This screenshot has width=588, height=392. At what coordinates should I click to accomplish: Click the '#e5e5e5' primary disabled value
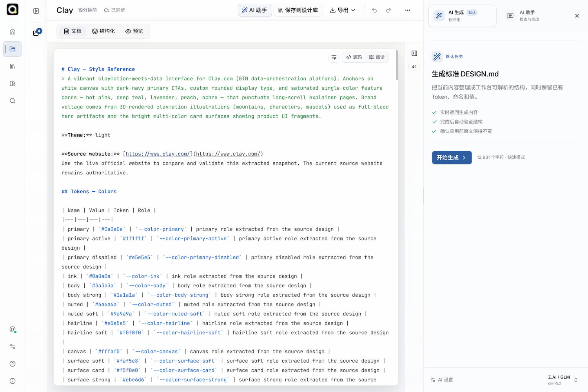140,258
